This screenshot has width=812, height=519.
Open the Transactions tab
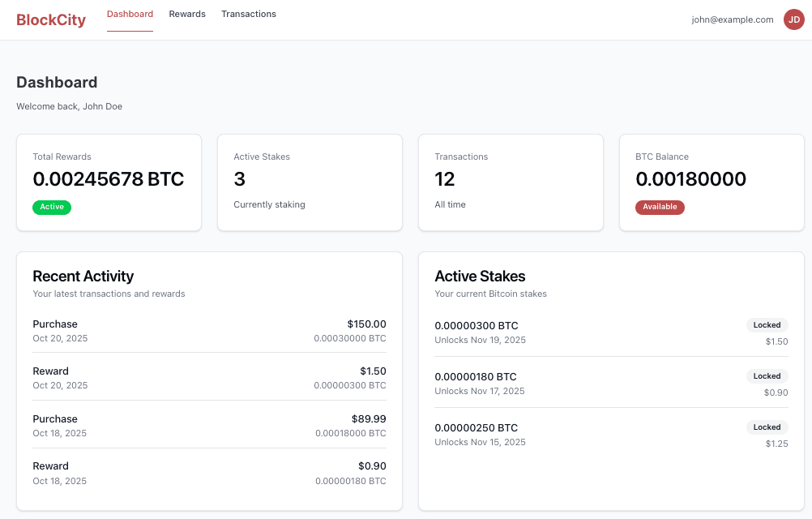pyautogui.click(x=249, y=14)
